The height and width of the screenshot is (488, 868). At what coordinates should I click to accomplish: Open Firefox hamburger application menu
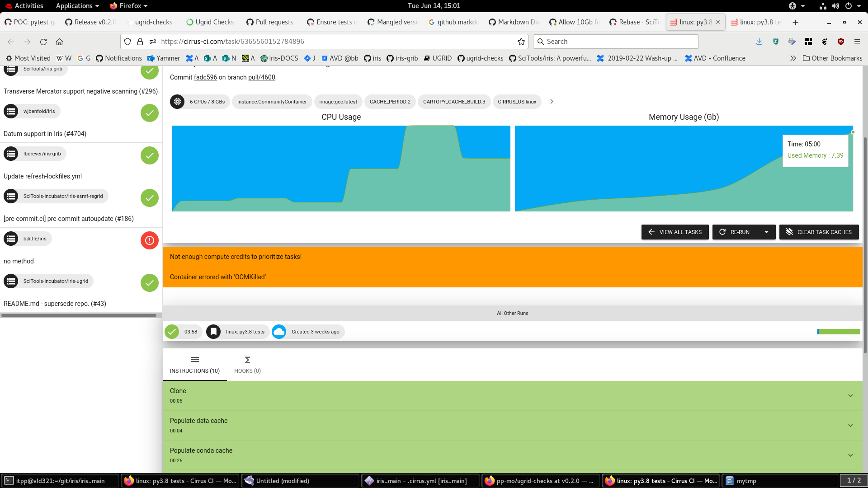coord(857,42)
